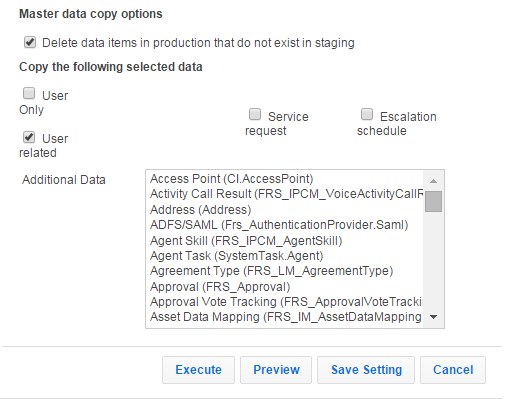Select Approval (FRS_Approval) item
This screenshot has height=407, width=510.
pyautogui.click(x=285, y=287)
